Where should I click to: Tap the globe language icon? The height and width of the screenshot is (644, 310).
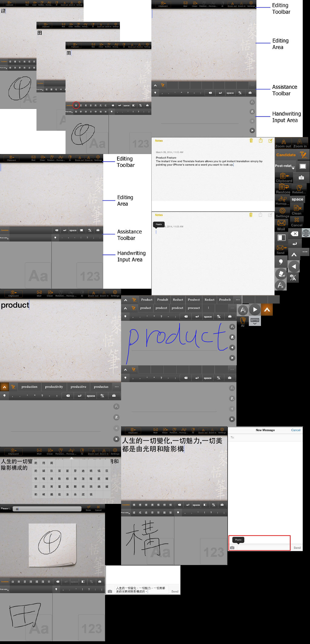pos(306,233)
